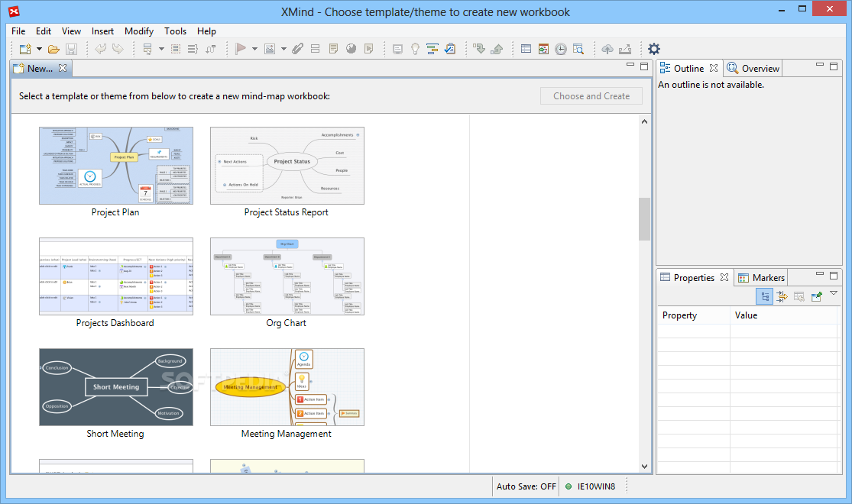Image resolution: width=852 pixels, height=504 pixels.
Task: Open Preferences with the gear icon
Action: (x=654, y=49)
